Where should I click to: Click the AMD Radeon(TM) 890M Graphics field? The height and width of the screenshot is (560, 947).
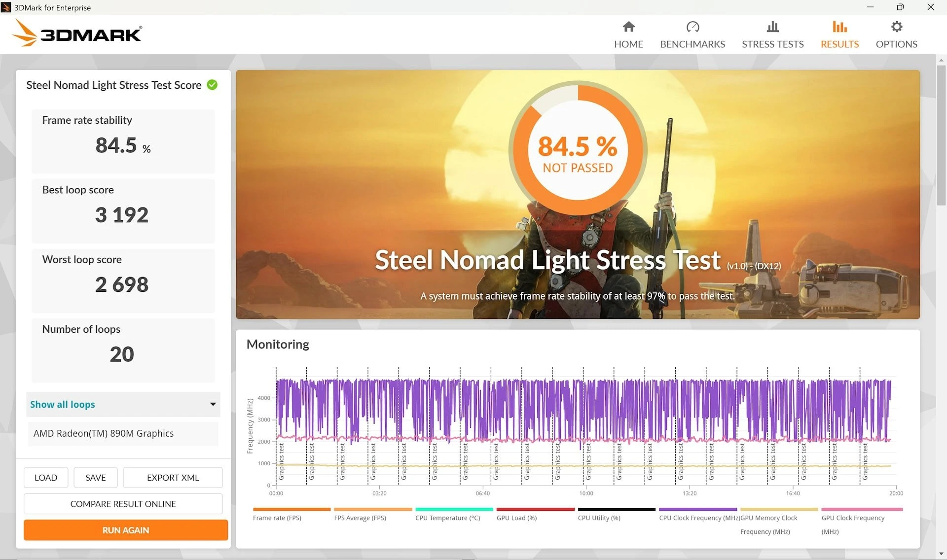(x=123, y=433)
